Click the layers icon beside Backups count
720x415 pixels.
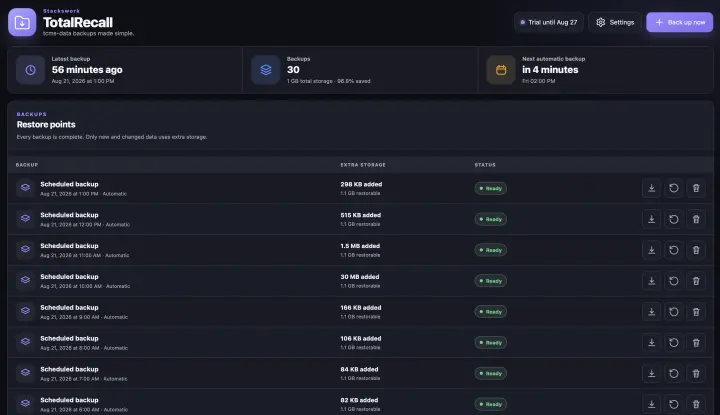265,70
